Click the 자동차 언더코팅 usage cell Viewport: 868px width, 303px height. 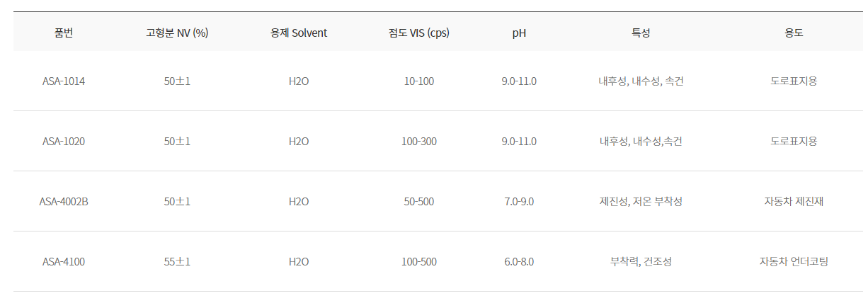(794, 262)
